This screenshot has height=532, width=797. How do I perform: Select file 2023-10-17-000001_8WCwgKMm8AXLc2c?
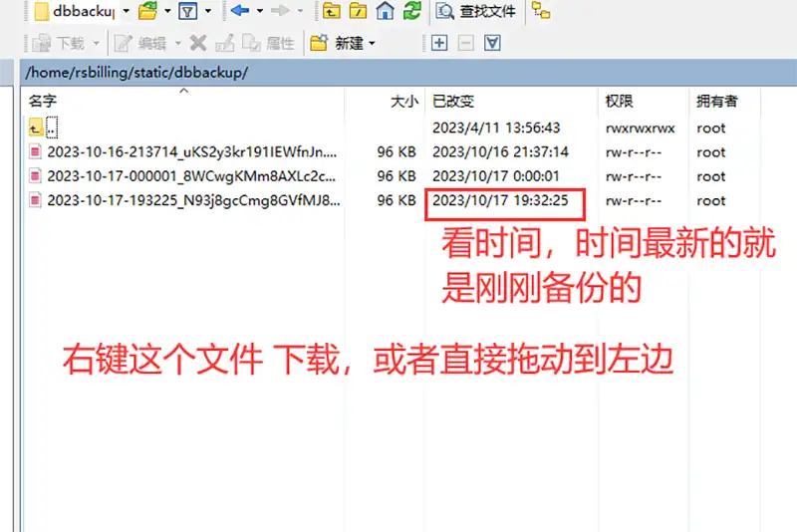pyautogui.click(x=191, y=176)
